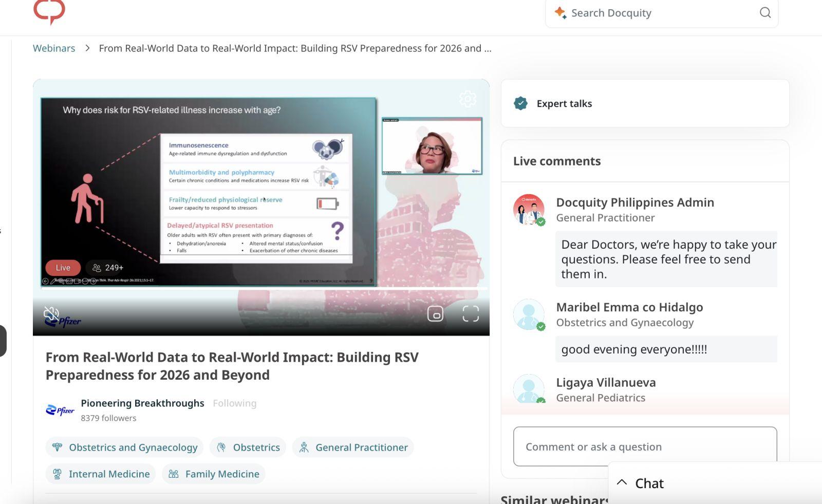This screenshot has height=504, width=822.
Task: Click the Comment or ask a question box
Action: coord(645,446)
